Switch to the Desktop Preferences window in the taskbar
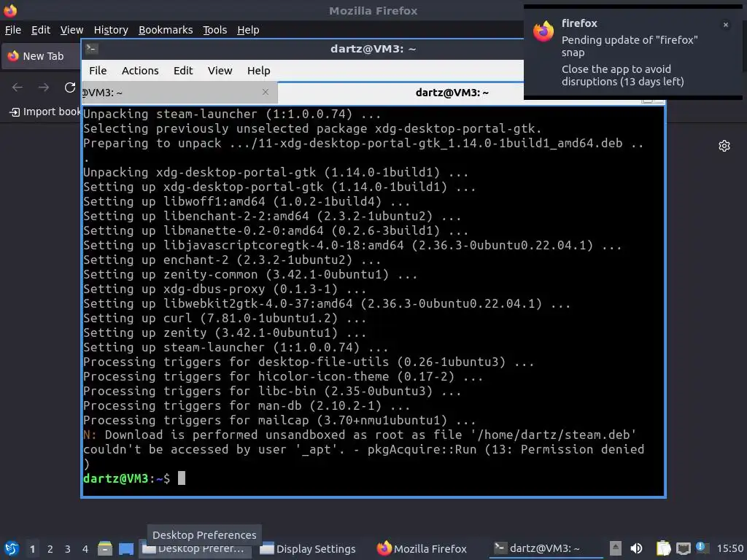This screenshot has width=747, height=560. click(197, 548)
